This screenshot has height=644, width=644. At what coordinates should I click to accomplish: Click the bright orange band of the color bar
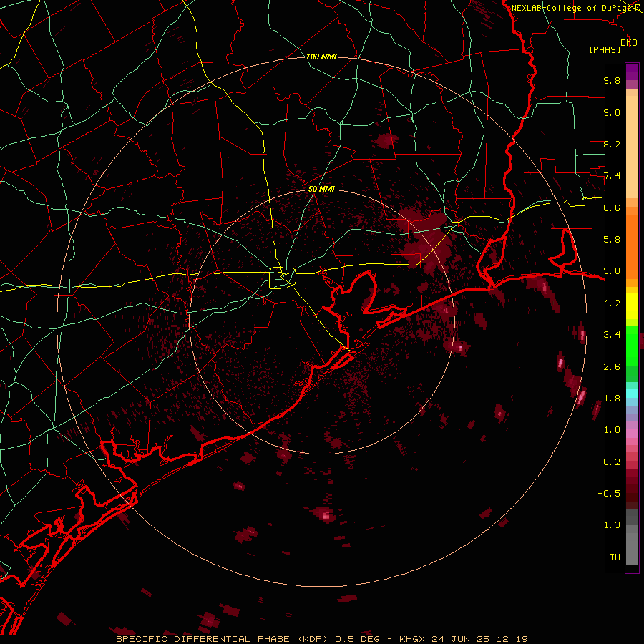point(632,247)
